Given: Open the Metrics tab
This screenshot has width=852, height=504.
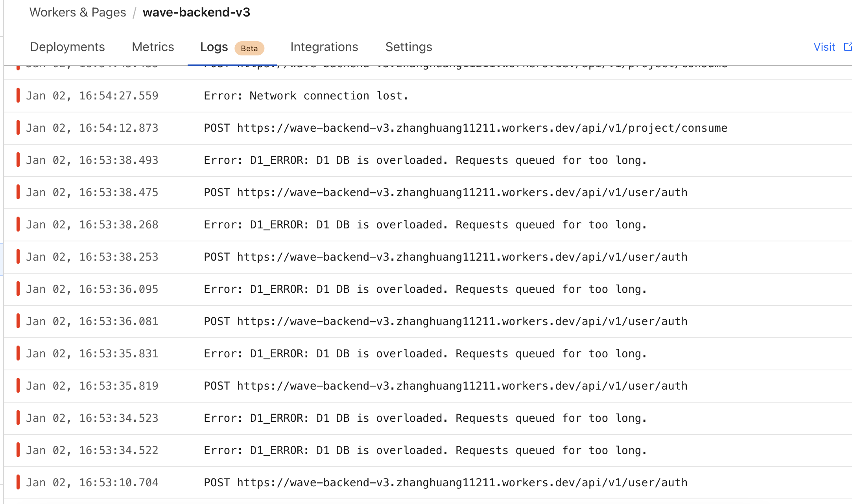Looking at the screenshot, I should tap(153, 47).
